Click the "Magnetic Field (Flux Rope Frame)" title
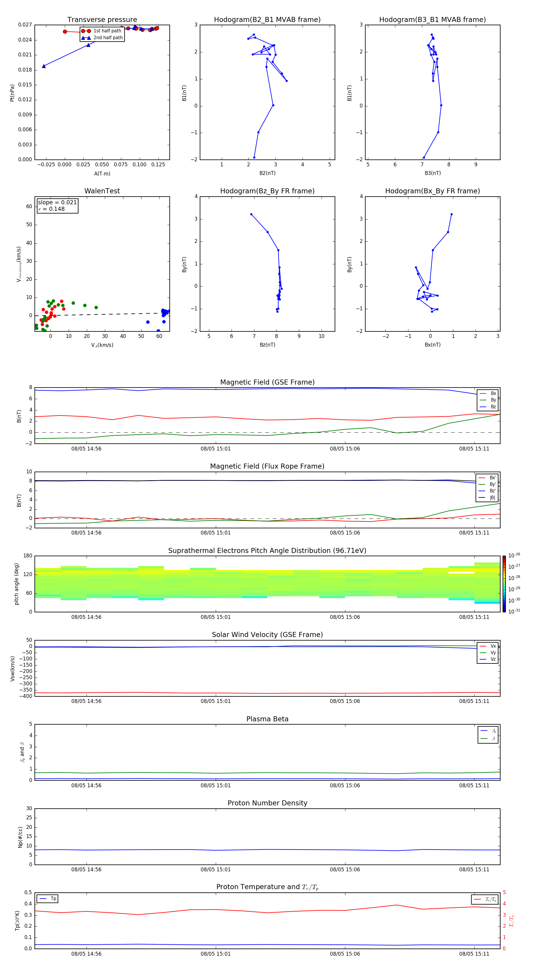This screenshot has width=535, height=980. tap(267, 467)
